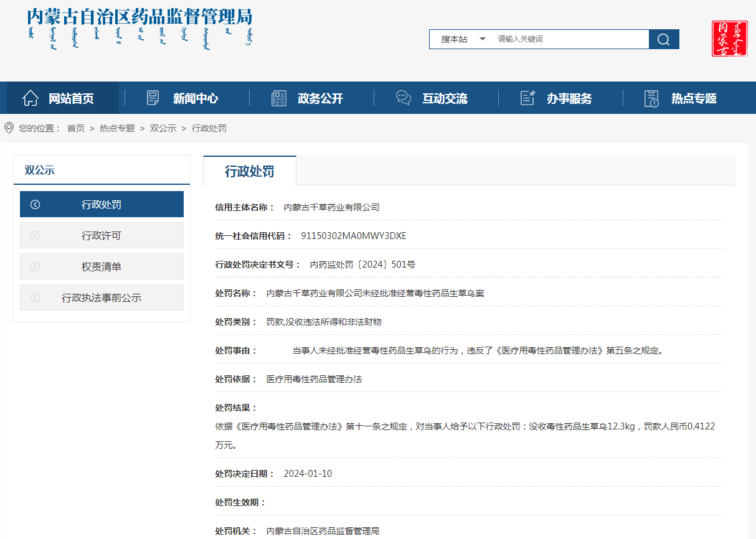Click the credit code 91150302MA0MWY3DXE

(x=354, y=236)
